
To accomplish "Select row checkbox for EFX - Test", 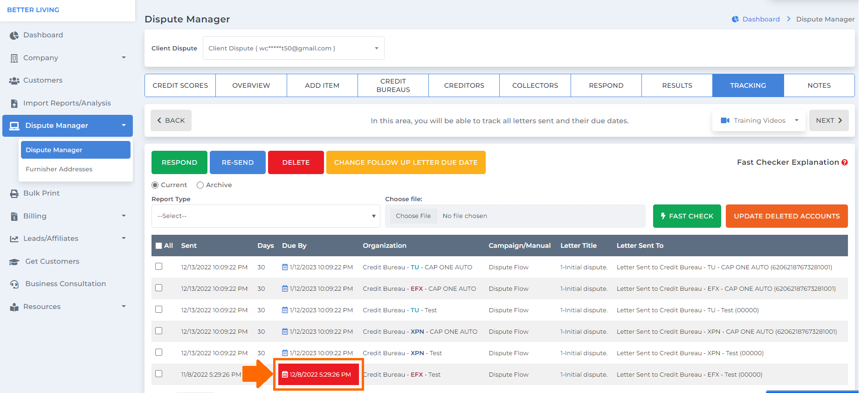I will pyautogui.click(x=159, y=374).
